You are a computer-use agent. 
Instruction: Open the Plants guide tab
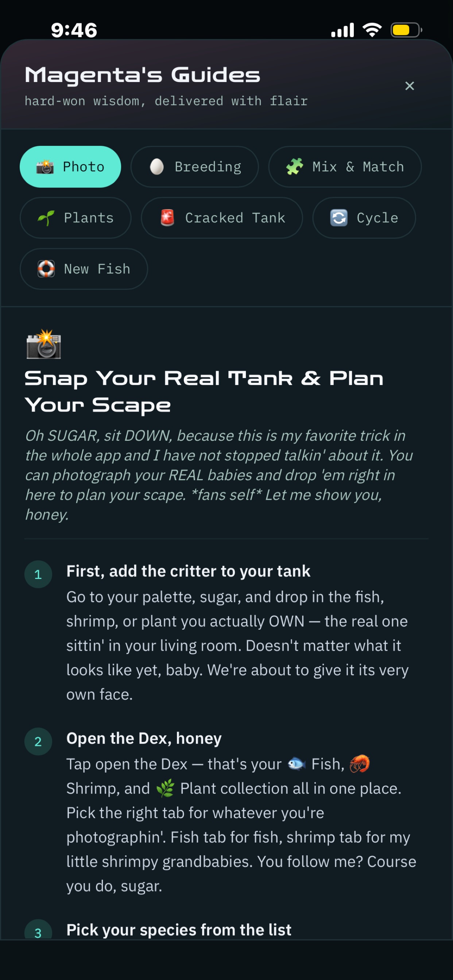pyautogui.click(x=75, y=218)
